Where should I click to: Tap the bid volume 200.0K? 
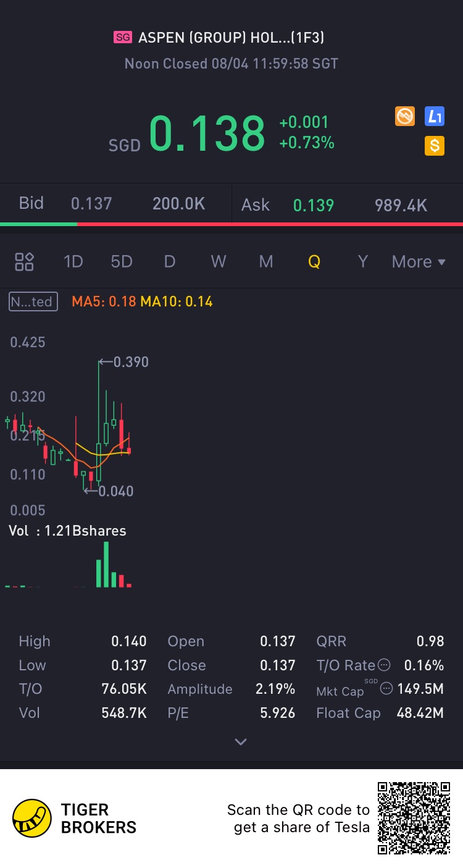pyautogui.click(x=179, y=204)
